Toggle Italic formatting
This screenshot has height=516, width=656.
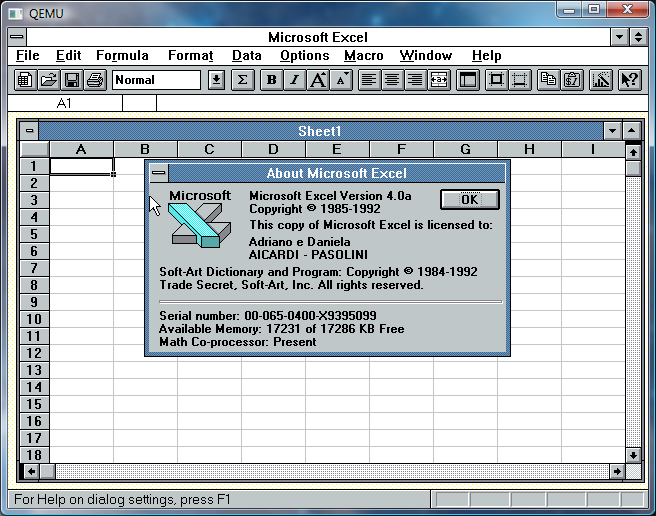tap(295, 80)
